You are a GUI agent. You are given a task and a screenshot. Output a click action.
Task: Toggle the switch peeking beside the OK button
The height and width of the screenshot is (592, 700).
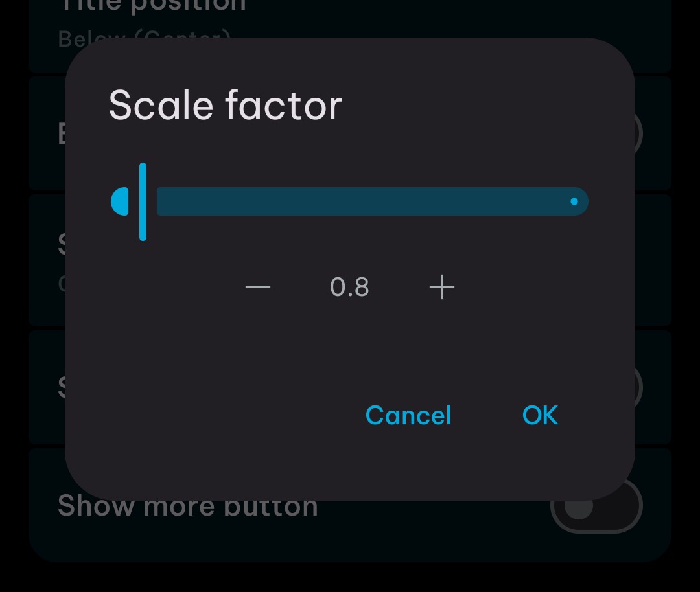coord(639,387)
